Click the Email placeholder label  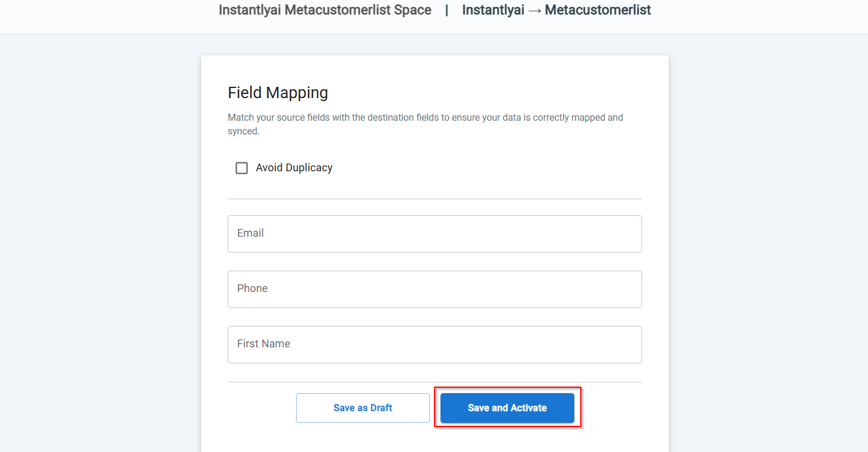250,233
